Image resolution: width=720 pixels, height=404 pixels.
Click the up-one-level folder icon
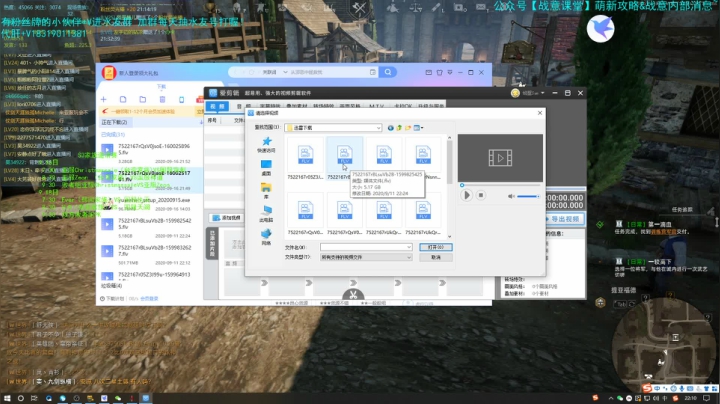point(399,128)
